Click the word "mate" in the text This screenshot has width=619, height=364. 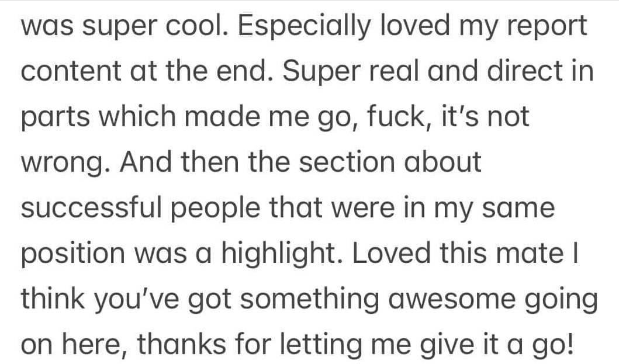[x=527, y=254]
